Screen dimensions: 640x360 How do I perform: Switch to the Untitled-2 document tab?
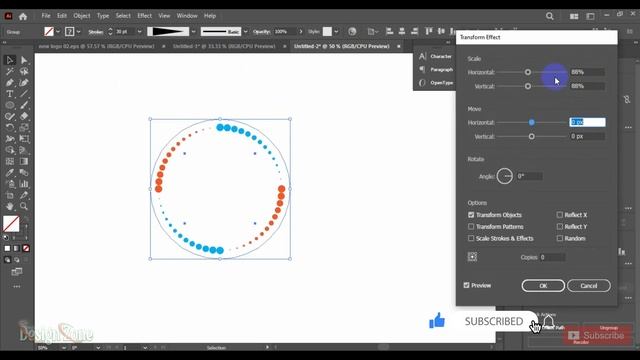click(x=342, y=46)
